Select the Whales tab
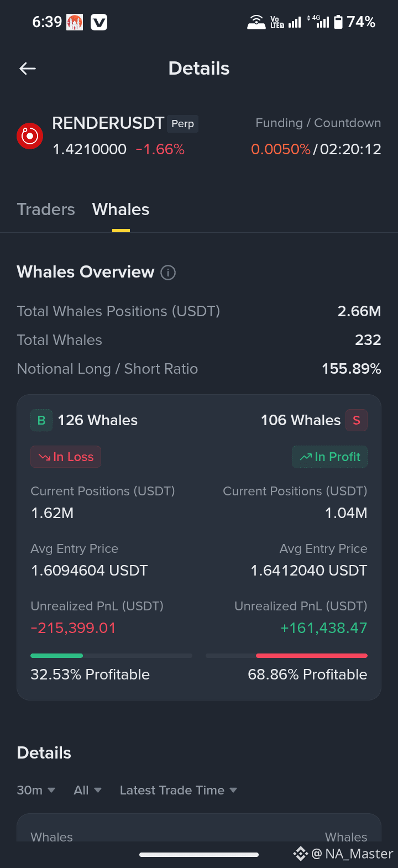Viewport: 398px width, 868px height. [x=121, y=210]
